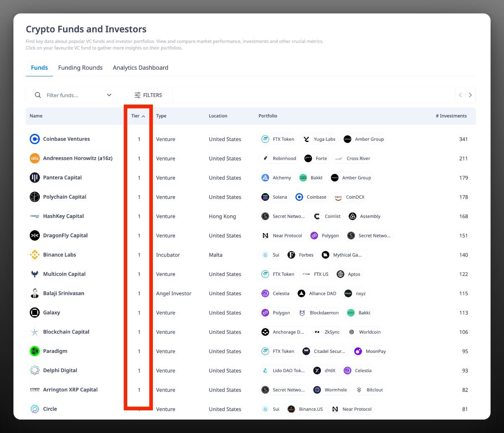The image size is (504, 433).
Task: Open Balaji Srinivasan's avatar icon
Action: point(34,294)
